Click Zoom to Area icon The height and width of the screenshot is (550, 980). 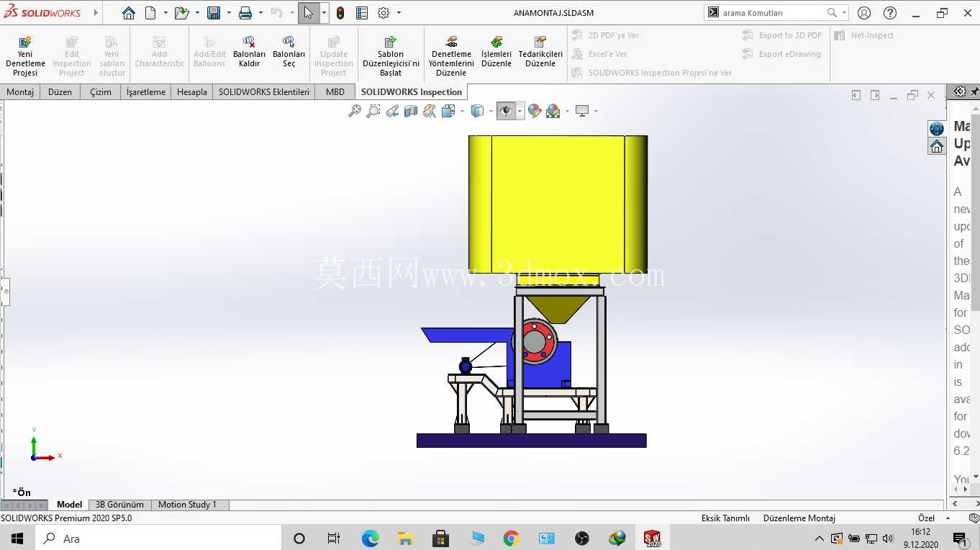click(373, 111)
